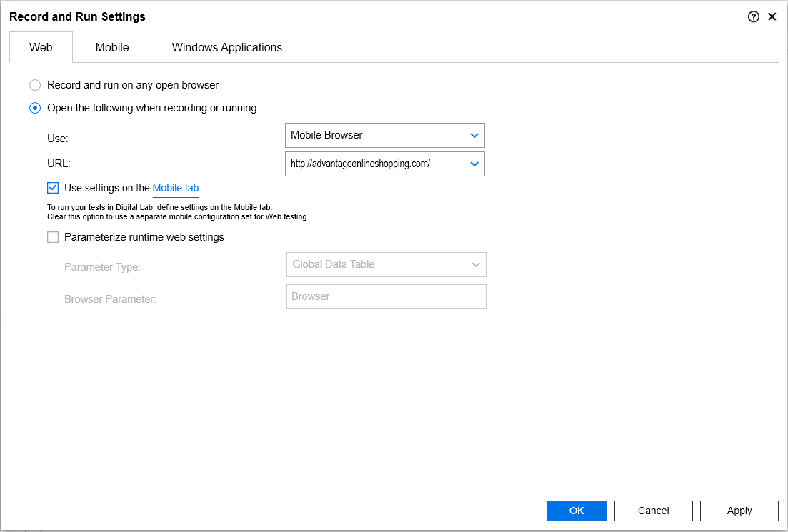Viewport: 788px width, 532px height.
Task: Select Open the following when recording radio
Action: pos(35,108)
